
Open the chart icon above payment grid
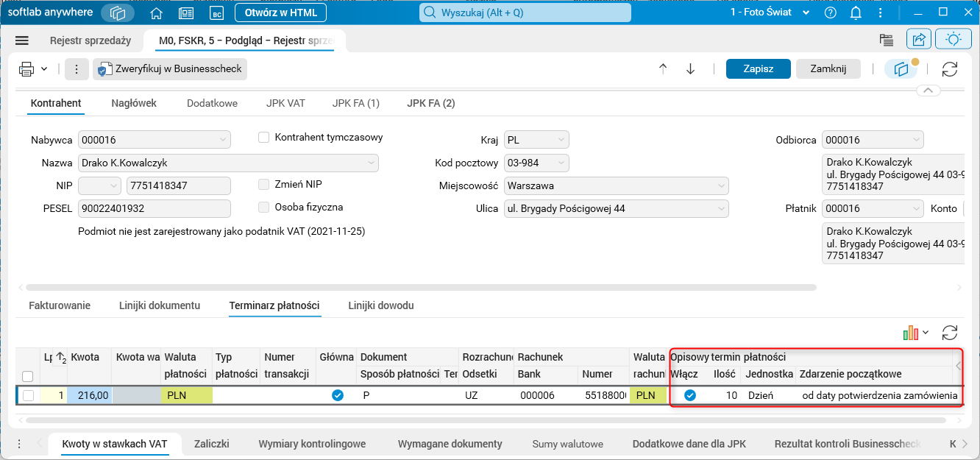click(912, 333)
